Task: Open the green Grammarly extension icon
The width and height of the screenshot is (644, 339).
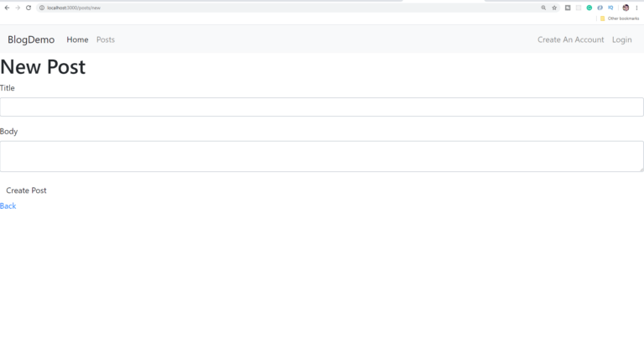Action: 589,8
